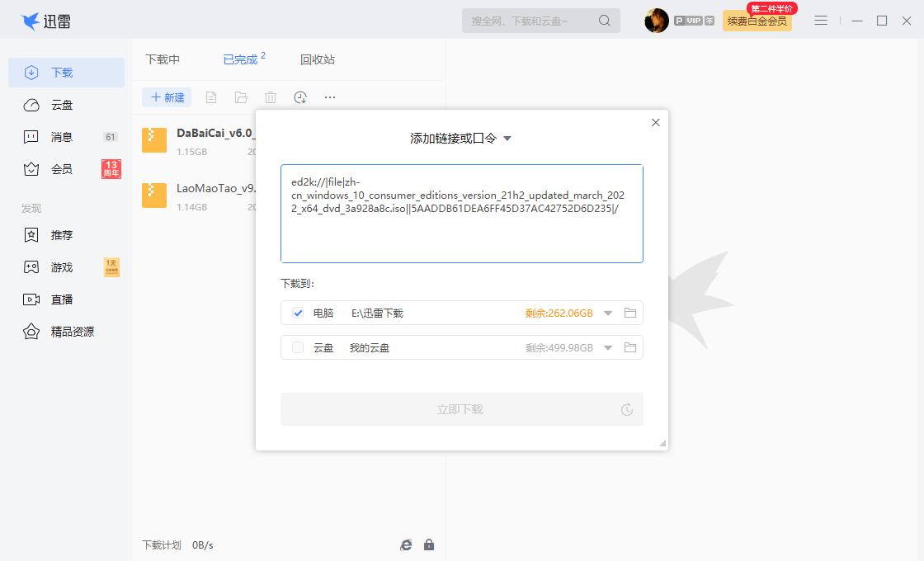Viewport: 924px width, 561px height.
Task: Expand the 添加链接或口令 dropdown arrow
Action: [x=507, y=139]
